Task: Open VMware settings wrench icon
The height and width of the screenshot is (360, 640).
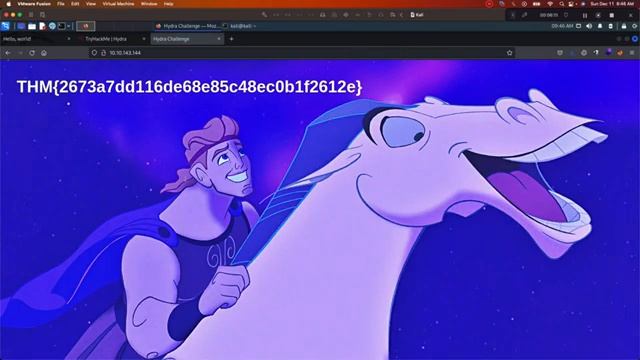Action: 264,15
